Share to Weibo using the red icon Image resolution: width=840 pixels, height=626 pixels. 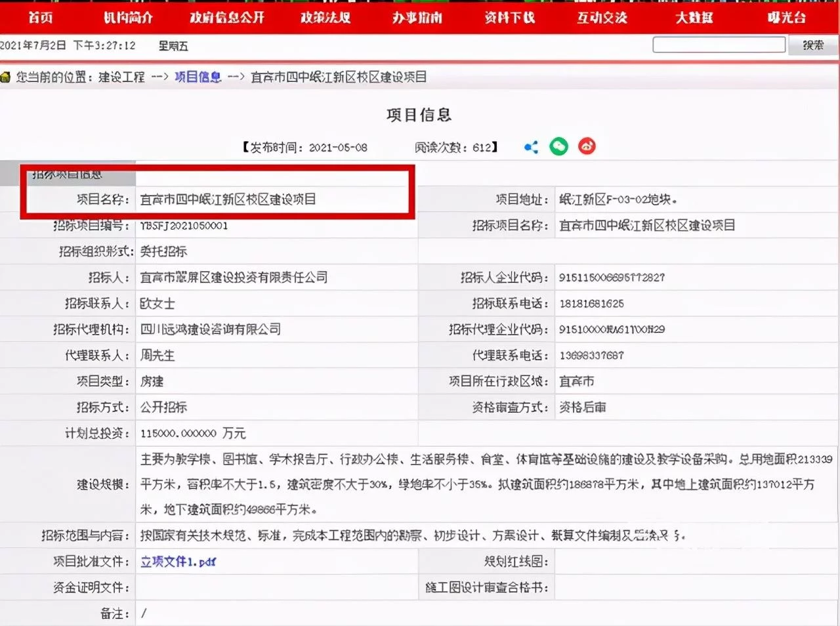(x=587, y=146)
